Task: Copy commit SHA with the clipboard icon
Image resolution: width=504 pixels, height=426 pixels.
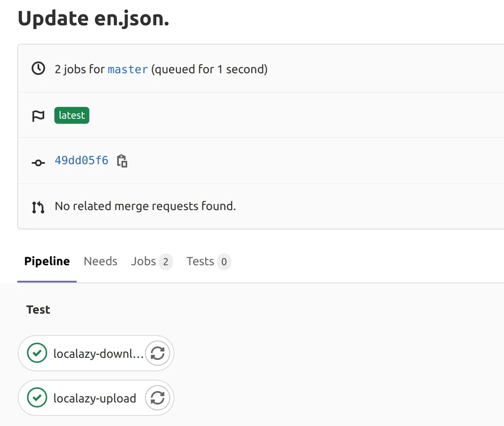Action: click(x=122, y=161)
